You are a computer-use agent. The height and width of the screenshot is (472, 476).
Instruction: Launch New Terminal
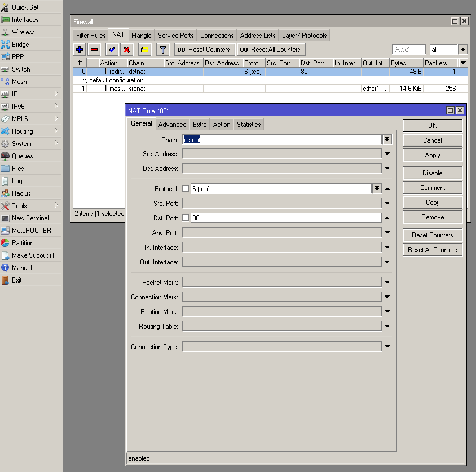(x=30, y=218)
